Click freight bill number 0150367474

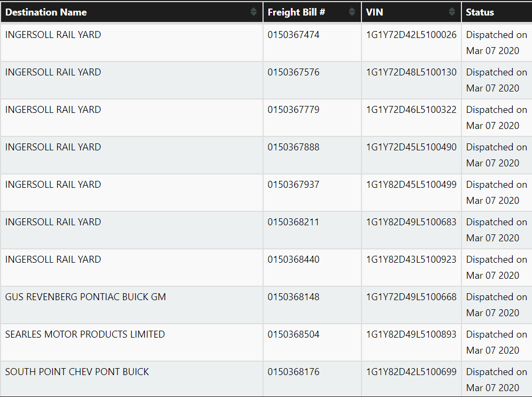coord(294,35)
